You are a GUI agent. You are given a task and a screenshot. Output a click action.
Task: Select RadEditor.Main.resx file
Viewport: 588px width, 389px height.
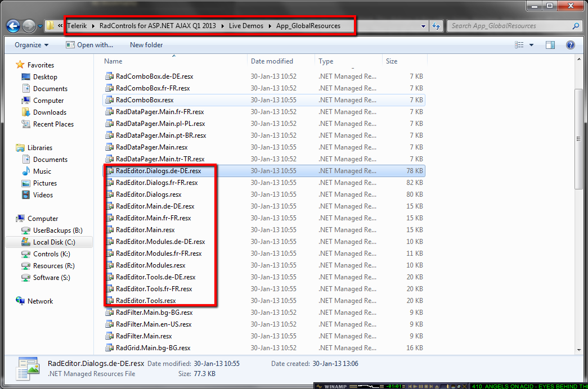tap(264, 230)
